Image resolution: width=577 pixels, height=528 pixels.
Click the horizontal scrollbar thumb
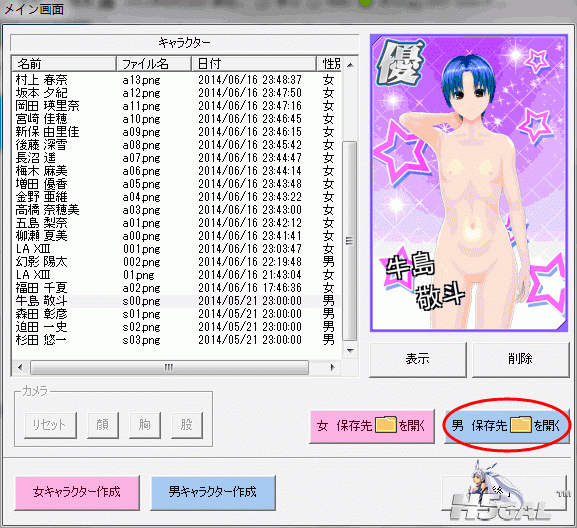[x=169, y=367]
